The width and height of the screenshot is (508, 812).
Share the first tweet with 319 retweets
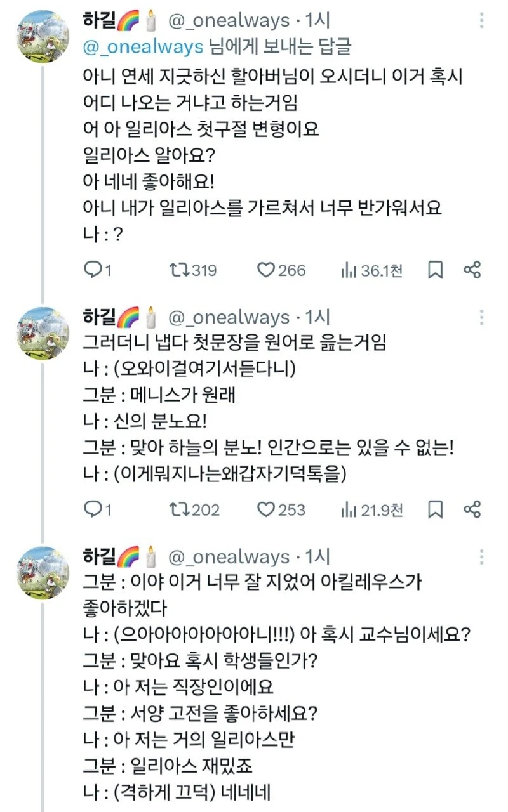[x=472, y=270]
